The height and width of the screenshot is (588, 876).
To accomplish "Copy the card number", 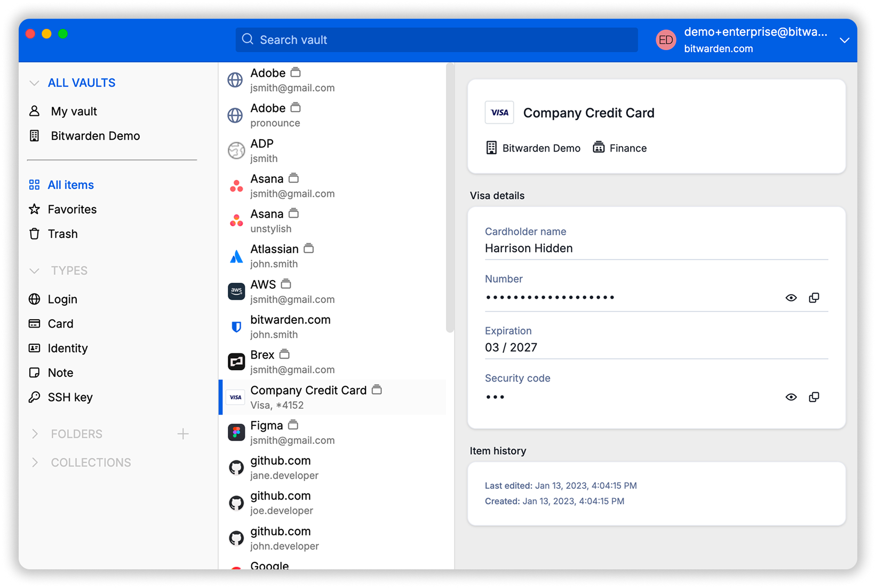I will pyautogui.click(x=814, y=298).
